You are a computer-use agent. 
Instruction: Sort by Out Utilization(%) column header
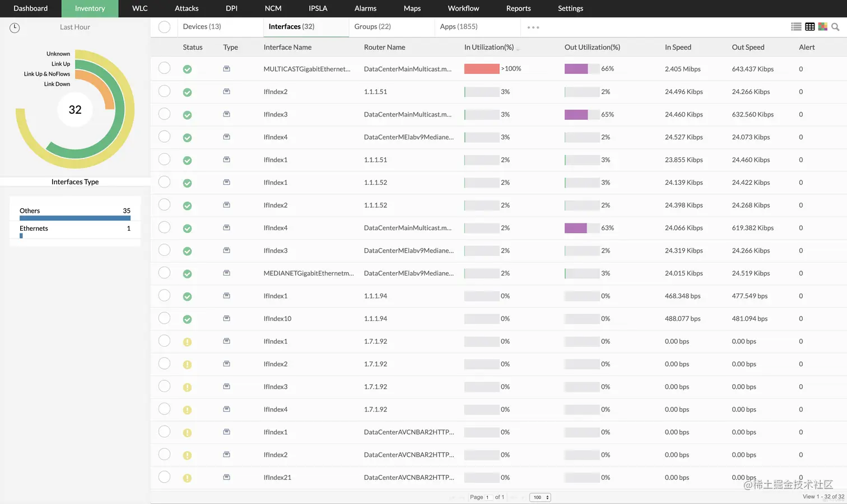coord(592,48)
